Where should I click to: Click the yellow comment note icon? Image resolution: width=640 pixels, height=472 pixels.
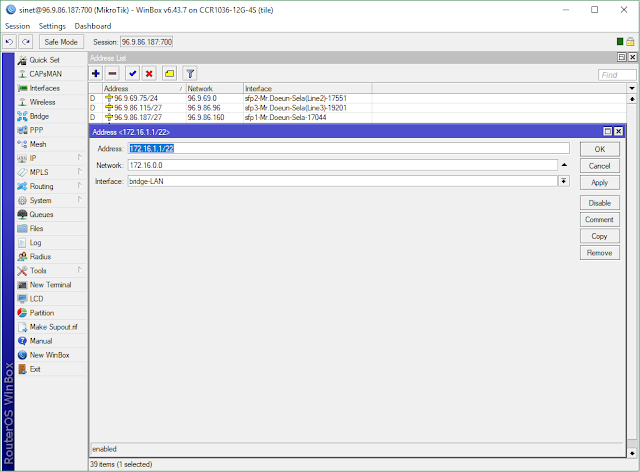pyautogui.click(x=169, y=73)
